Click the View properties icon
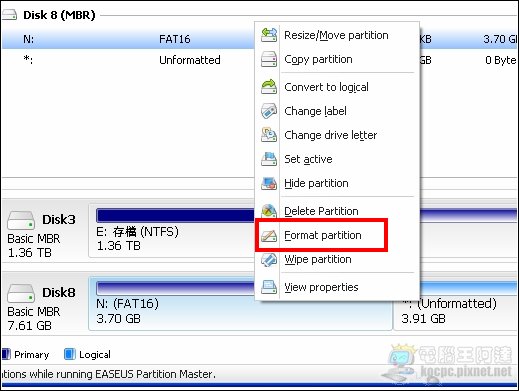The width and height of the screenshot is (519, 391). [269, 287]
